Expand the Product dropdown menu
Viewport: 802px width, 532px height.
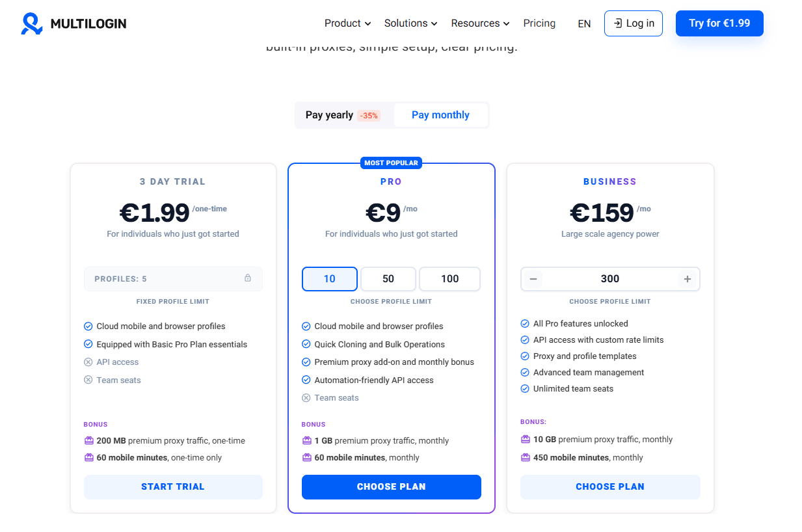pos(347,23)
